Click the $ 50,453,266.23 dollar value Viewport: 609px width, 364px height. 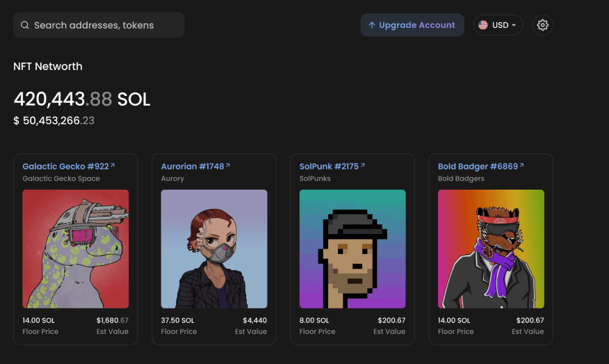(x=54, y=121)
